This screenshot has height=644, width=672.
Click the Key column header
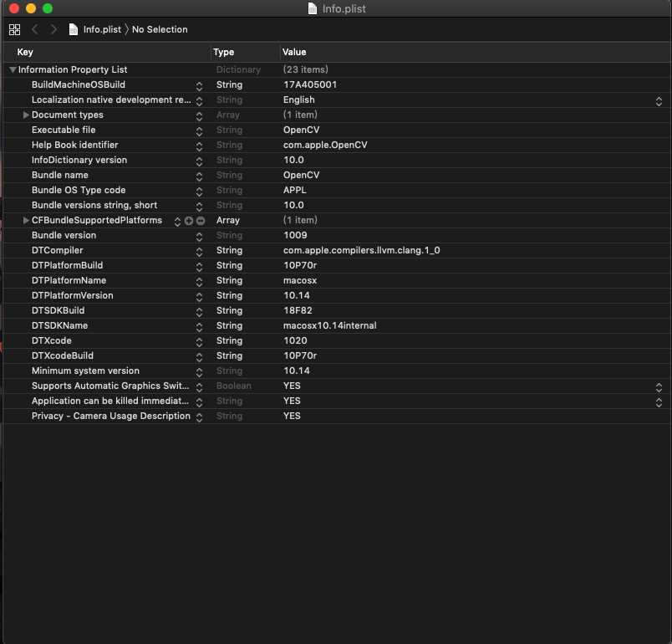[25, 52]
